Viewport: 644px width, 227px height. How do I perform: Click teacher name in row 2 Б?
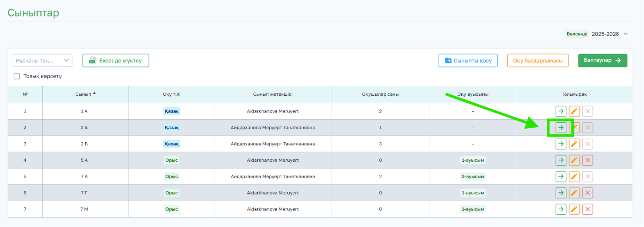[x=273, y=144]
